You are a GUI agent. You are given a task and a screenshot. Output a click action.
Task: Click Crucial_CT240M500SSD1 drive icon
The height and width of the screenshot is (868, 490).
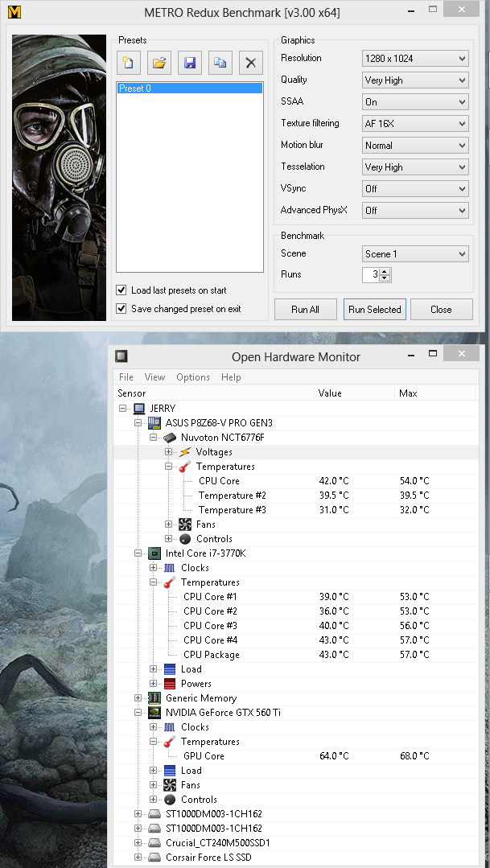pyautogui.click(x=154, y=842)
